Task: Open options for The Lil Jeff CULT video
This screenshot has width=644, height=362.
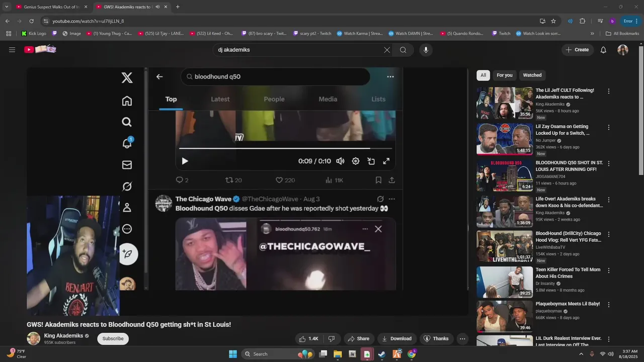Action: (609, 92)
